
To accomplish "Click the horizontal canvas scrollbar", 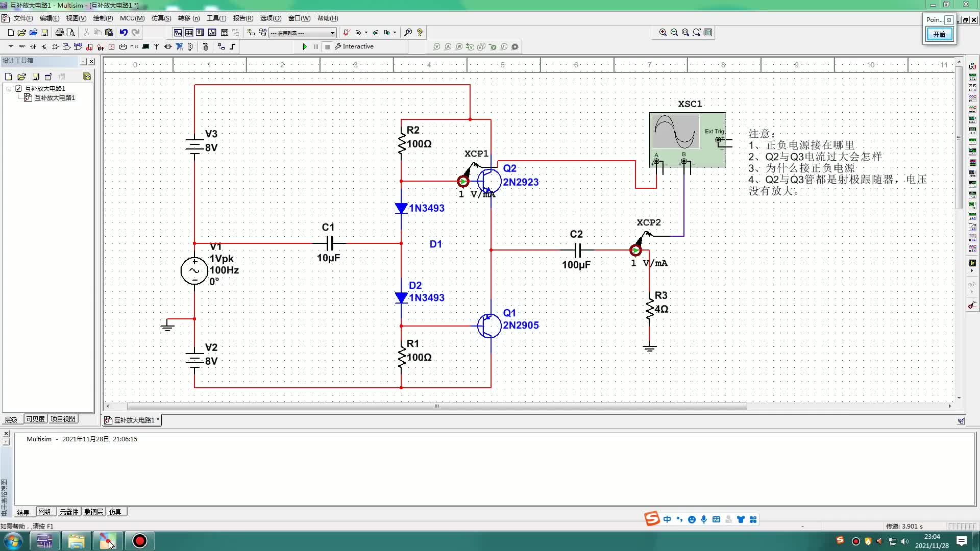I will pyautogui.click(x=437, y=406).
